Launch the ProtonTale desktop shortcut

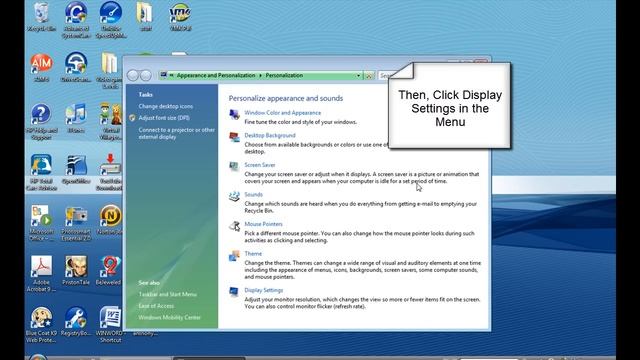click(x=76, y=267)
